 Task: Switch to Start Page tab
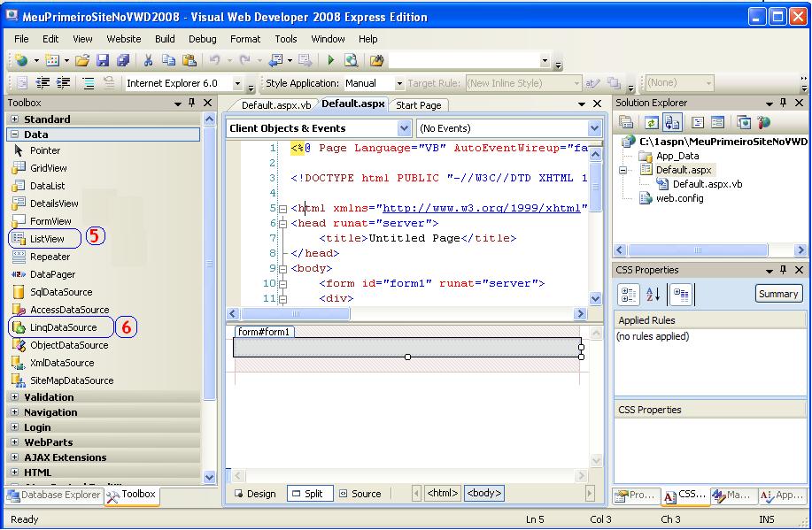[x=419, y=105]
